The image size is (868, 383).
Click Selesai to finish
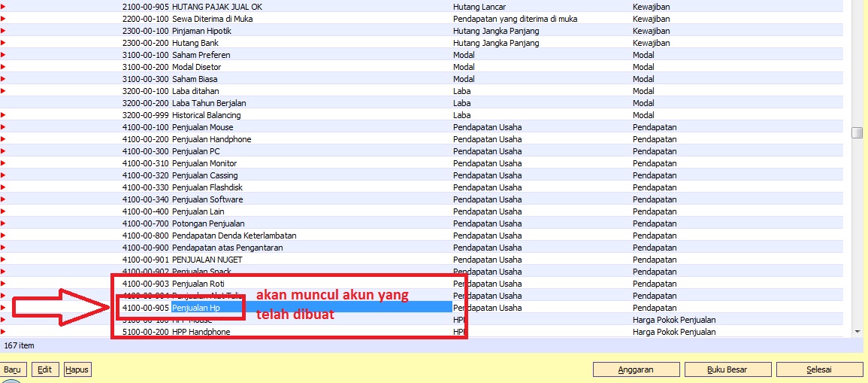click(819, 369)
